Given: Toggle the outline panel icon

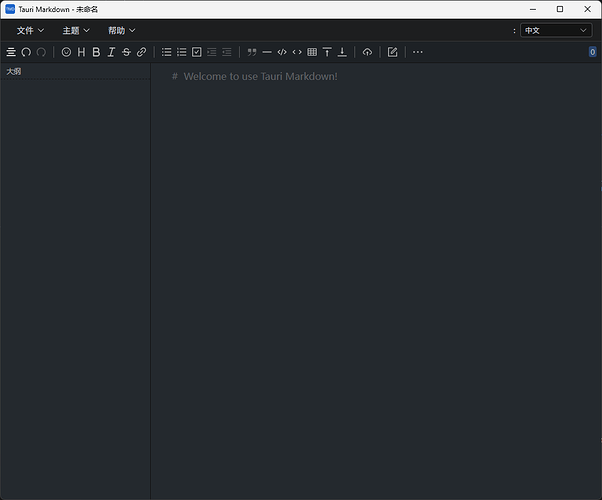Looking at the screenshot, I should point(11,52).
